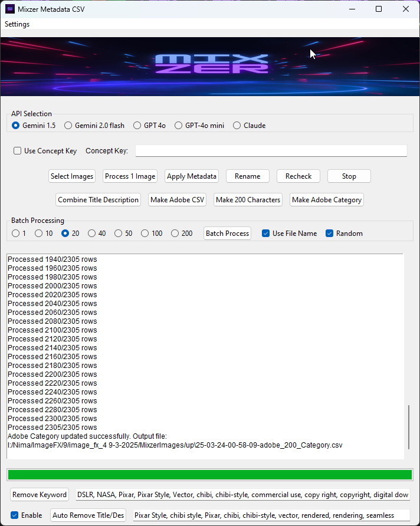This screenshot has width=420, height=526.
Task: Enable the Use Concept Key checkbox
Action: click(18, 151)
